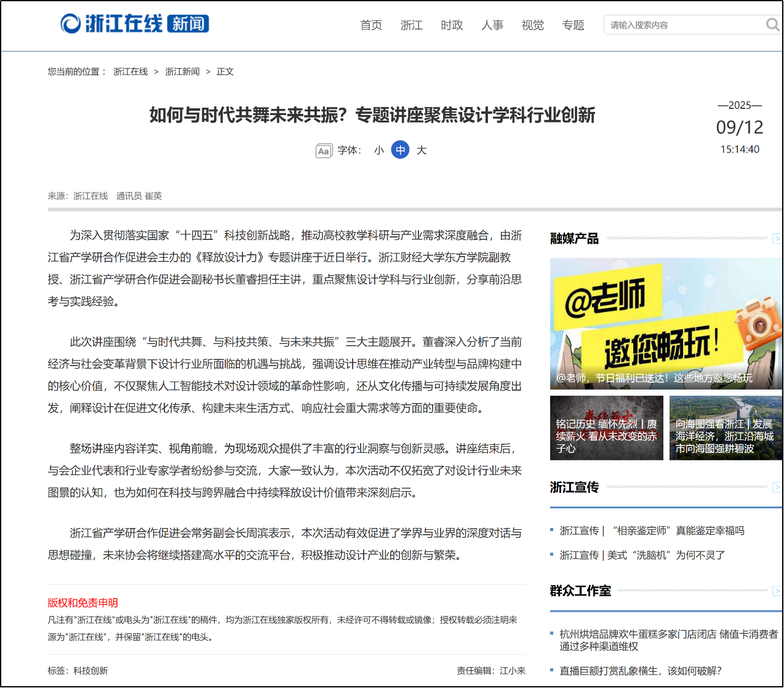Image resolution: width=784 pixels, height=688 pixels.
Task: Click into the search input field
Action: (x=683, y=25)
